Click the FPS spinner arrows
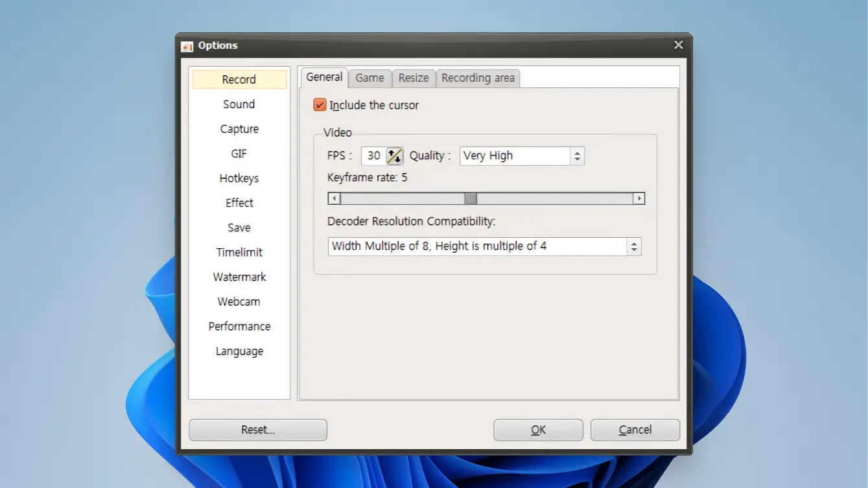Image resolution: width=868 pixels, height=488 pixels. 394,156
